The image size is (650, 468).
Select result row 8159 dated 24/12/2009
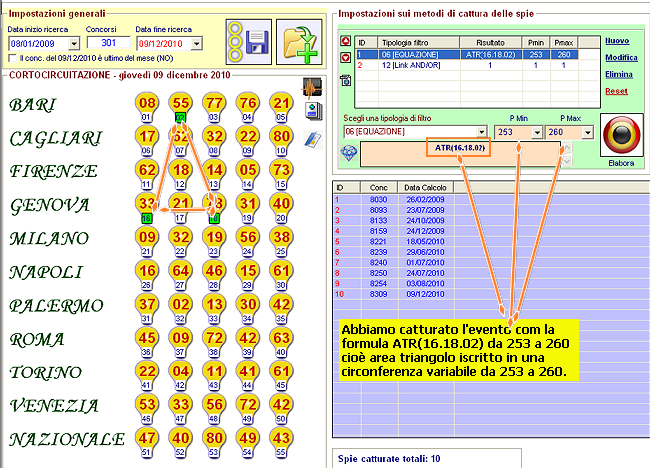tap(491, 231)
